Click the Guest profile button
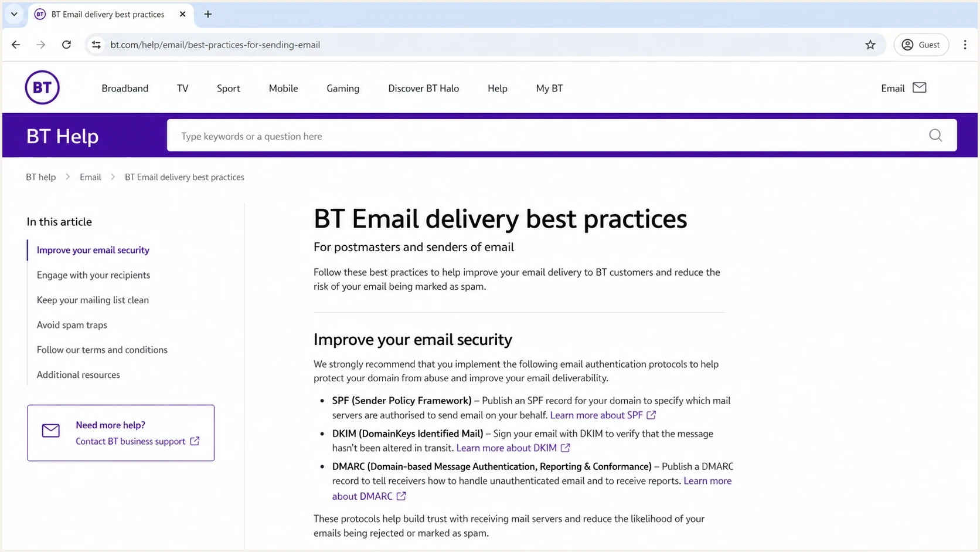The height and width of the screenshot is (552, 980). click(x=921, y=45)
